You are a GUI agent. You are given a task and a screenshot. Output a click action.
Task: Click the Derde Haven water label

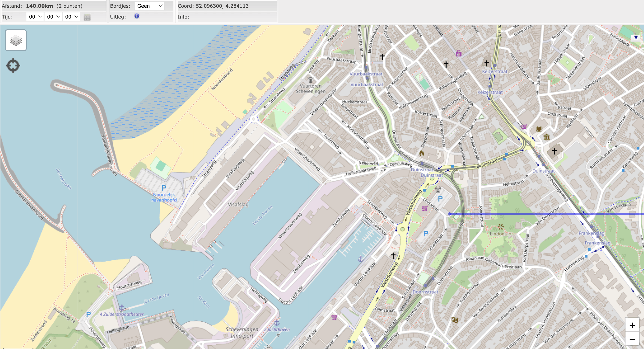[157, 298]
